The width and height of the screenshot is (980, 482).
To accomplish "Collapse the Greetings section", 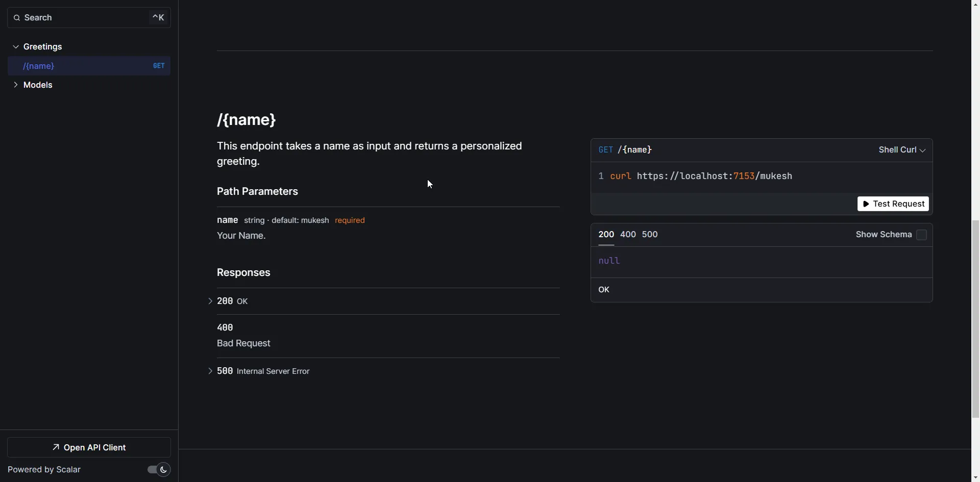I will [x=16, y=47].
